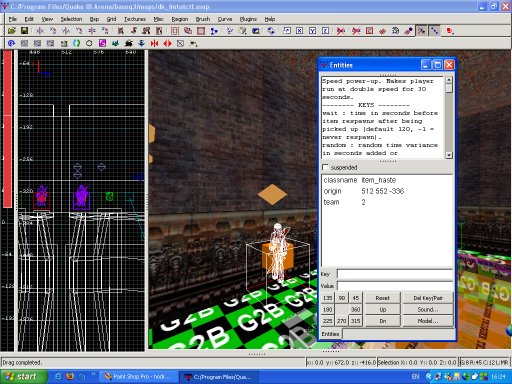The height and width of the screenshot is (384, 512).
Task: Select the 'classname item_haste' row
Action: (x=387, y=180)
